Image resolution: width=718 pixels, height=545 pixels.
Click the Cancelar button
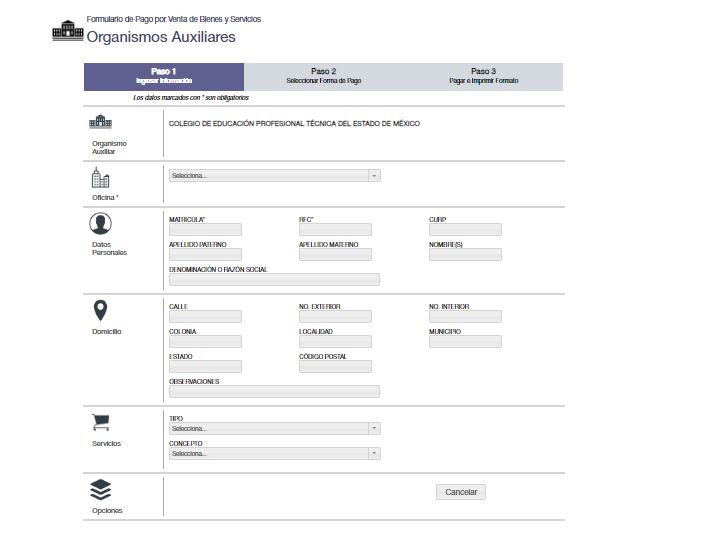click(x=461, y=492)
